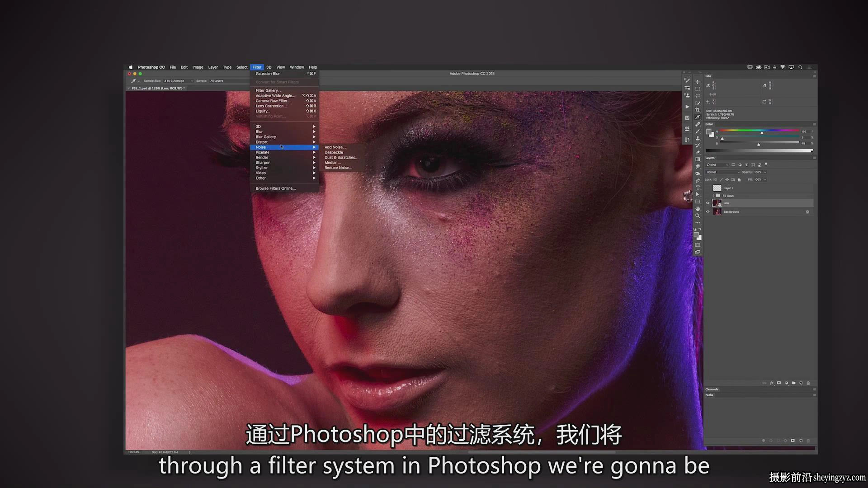868x488 pixels.
Task: Open the Opacity dropdown arrow
Action: (x=765, y=172)
